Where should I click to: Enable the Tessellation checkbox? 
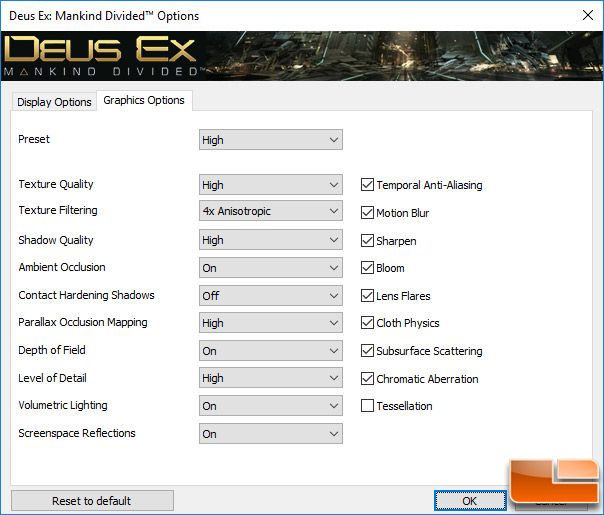[367, 406]
